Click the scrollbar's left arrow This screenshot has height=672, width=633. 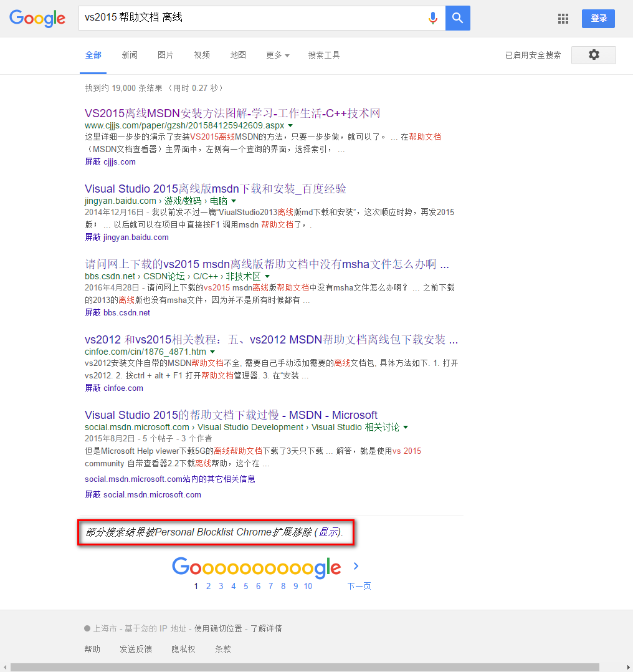(x=4, y=667)
